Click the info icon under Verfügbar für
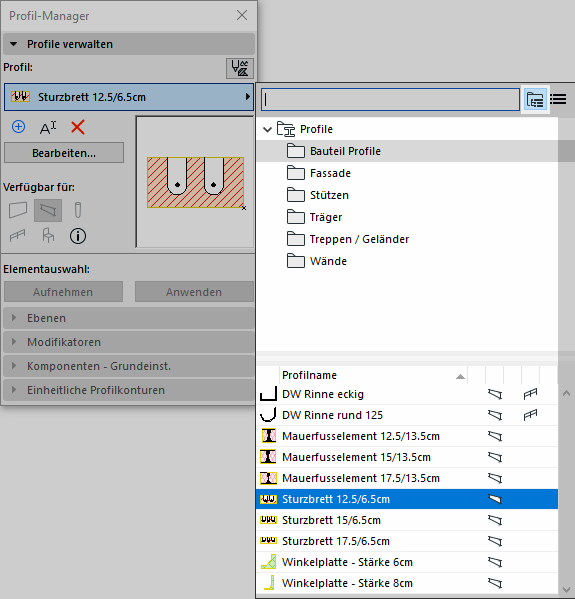The image size is (575, 599). 78,236
